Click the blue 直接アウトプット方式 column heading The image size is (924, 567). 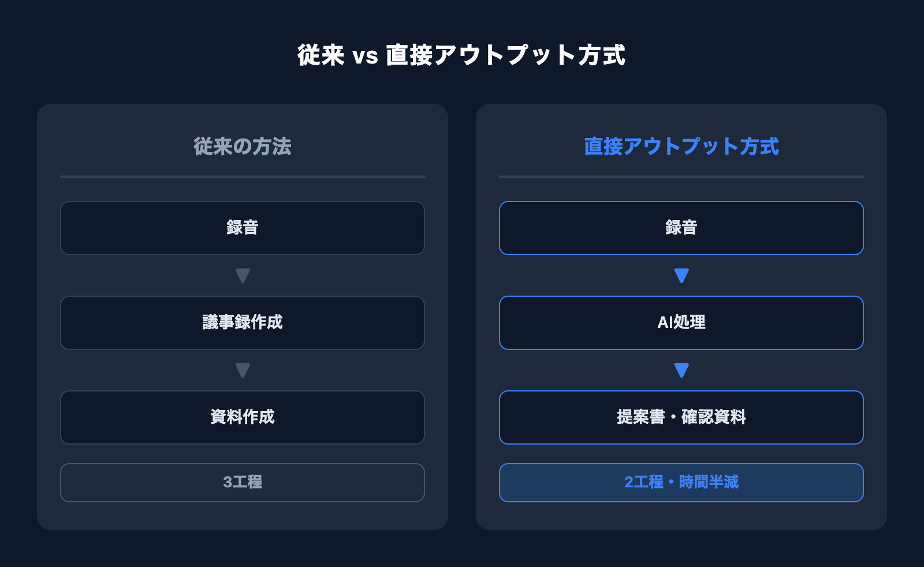pyautogui.click(x=681, y=147)
